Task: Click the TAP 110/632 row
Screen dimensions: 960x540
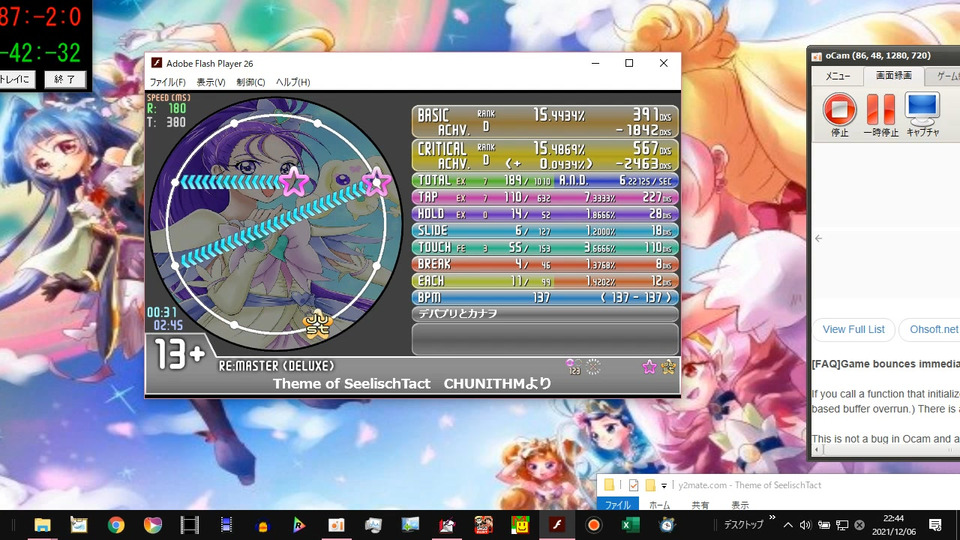Action: 545,197
